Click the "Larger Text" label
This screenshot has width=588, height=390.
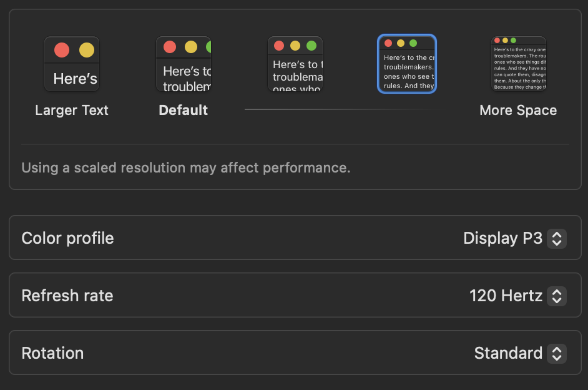click(x=72, y=111)
